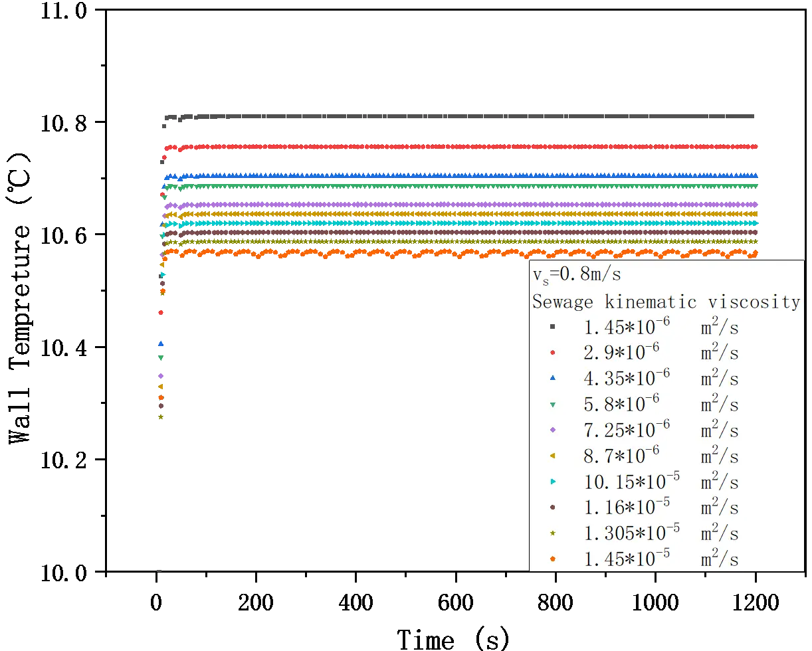Click the purple diamond 7.25*10⁻⁶ legend marker

point(553,430)
